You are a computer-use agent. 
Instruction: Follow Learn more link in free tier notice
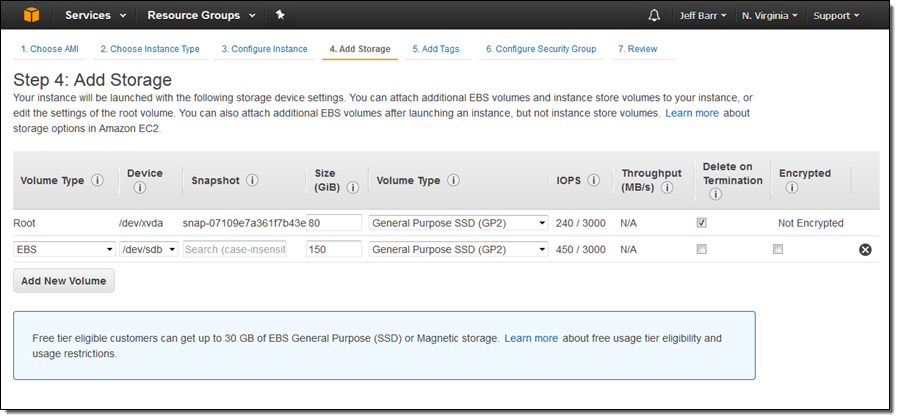pyautogui.click(x=531, y=339)
